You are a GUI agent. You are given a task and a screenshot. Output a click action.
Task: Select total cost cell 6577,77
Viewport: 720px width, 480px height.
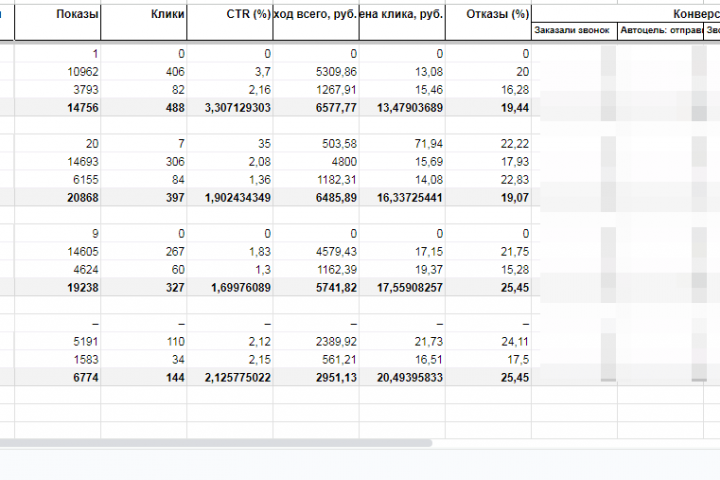[x=316, y=107]
